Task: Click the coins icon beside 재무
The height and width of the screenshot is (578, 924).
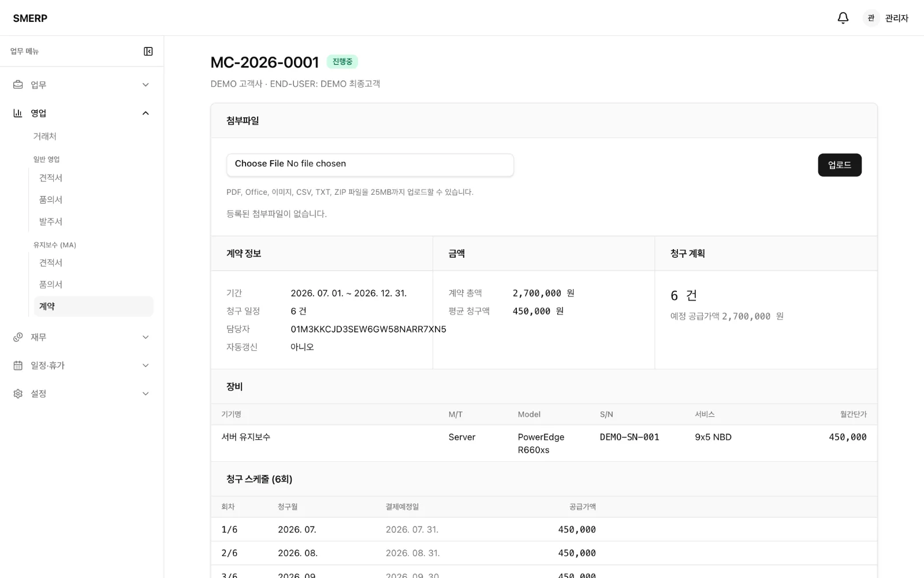Action: point(18,337)
